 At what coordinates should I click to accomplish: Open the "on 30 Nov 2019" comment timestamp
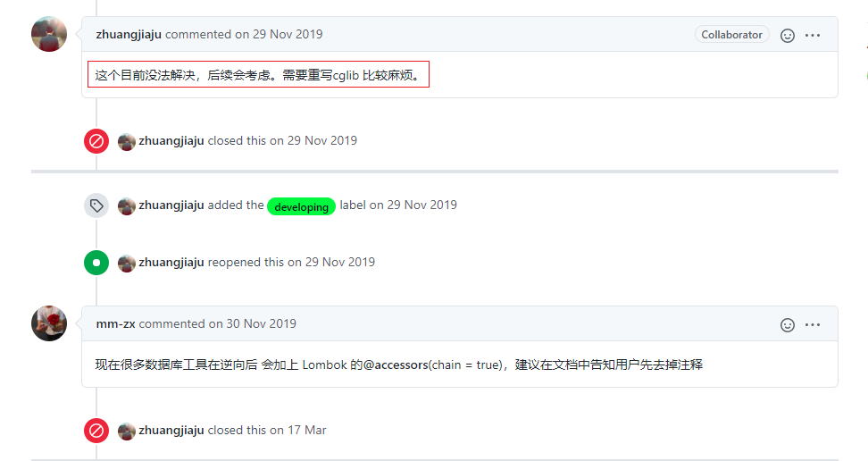[253, 323]
